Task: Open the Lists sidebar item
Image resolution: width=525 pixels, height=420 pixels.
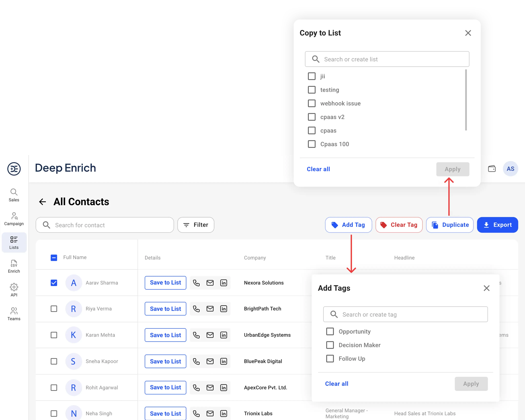Action: 14,242
